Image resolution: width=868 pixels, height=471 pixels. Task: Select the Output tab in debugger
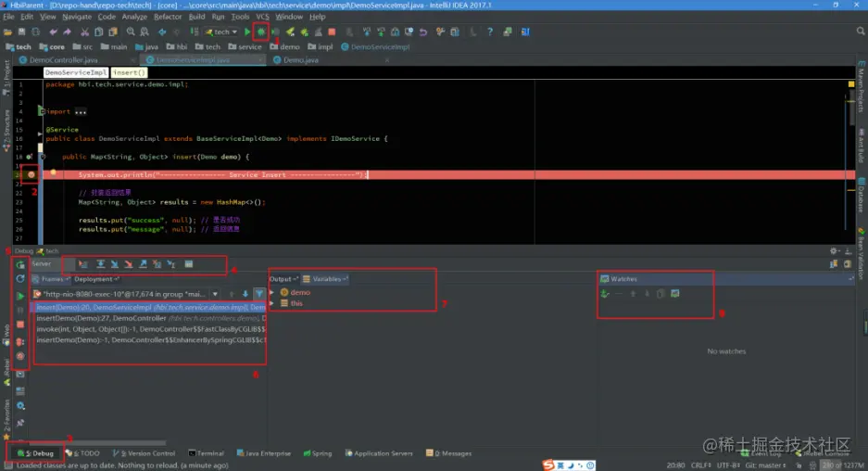(x=283, y=279)
